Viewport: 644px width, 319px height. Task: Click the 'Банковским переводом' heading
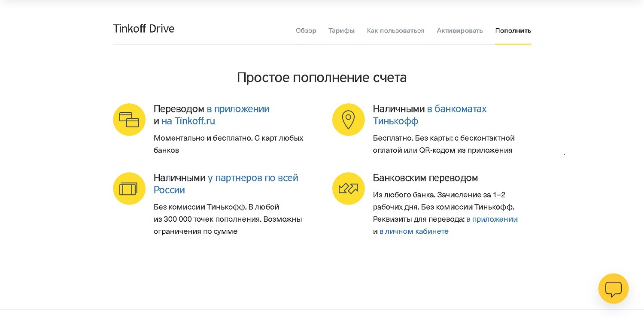pos(425,178)
